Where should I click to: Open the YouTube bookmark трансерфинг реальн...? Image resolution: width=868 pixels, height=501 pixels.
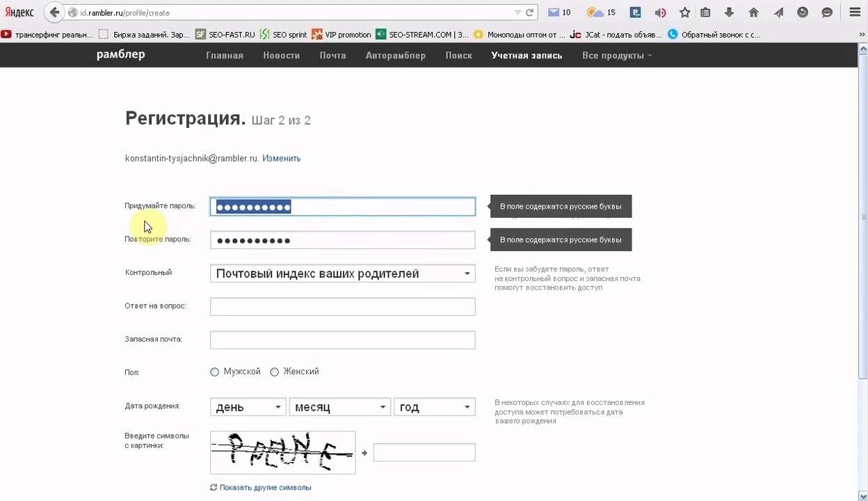[x=47, y=34]
